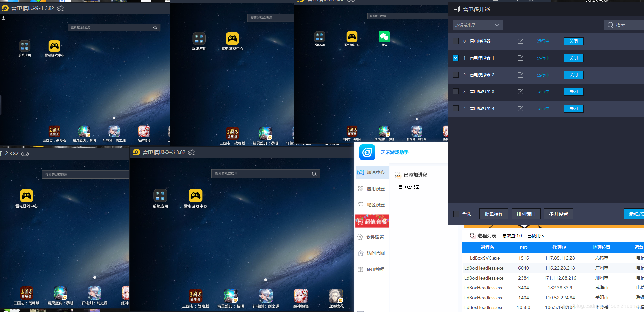Click the 进程名 column header
The width and height of the screenshot is (644, 312).
(487, 247)
